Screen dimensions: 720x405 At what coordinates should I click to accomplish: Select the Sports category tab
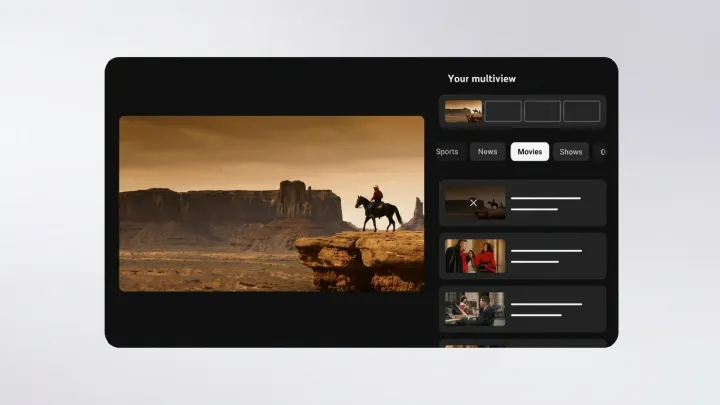[x=447, y=152]
